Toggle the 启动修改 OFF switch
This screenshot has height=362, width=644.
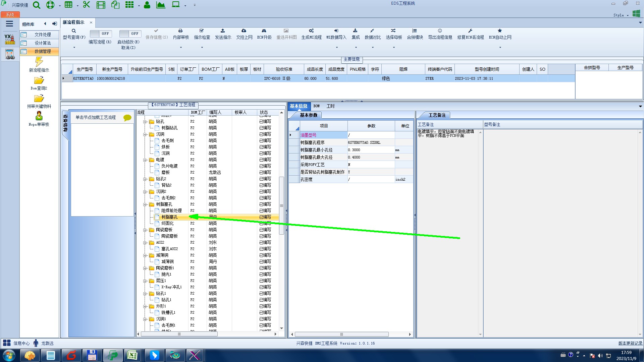(x=130, y=34)
